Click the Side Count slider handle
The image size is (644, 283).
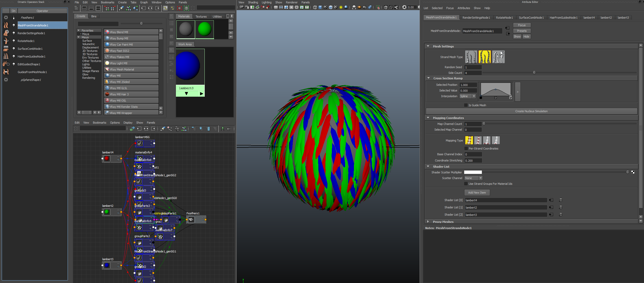[x=534, y=73]
